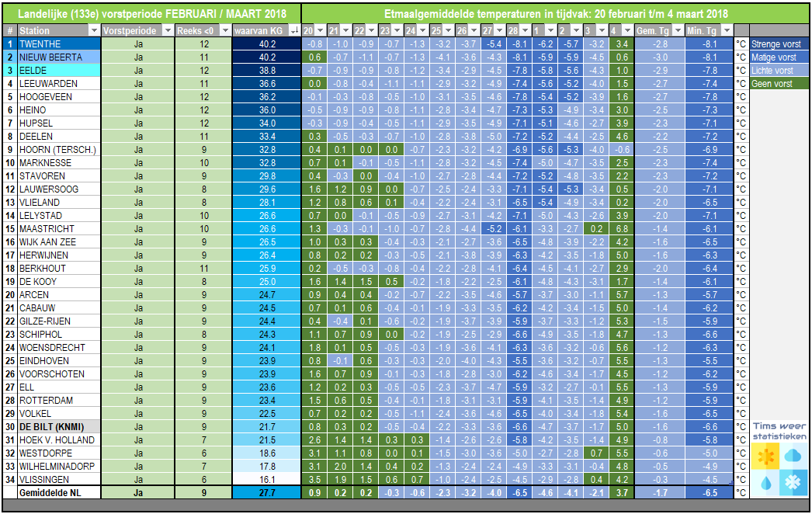Open the Station column filter dropdown
812x514 pixels.
click(94, 30)
